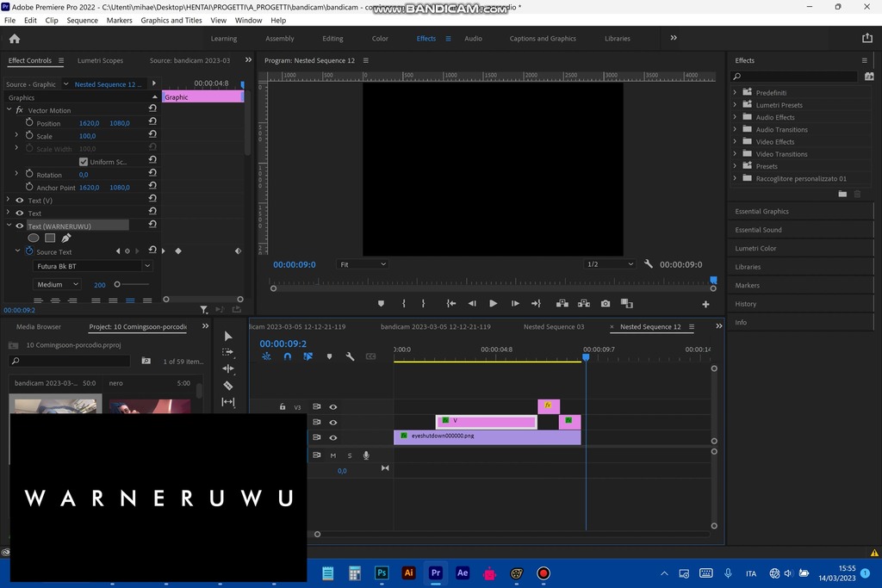Open Program monitor settings wrench

point(649,263)
